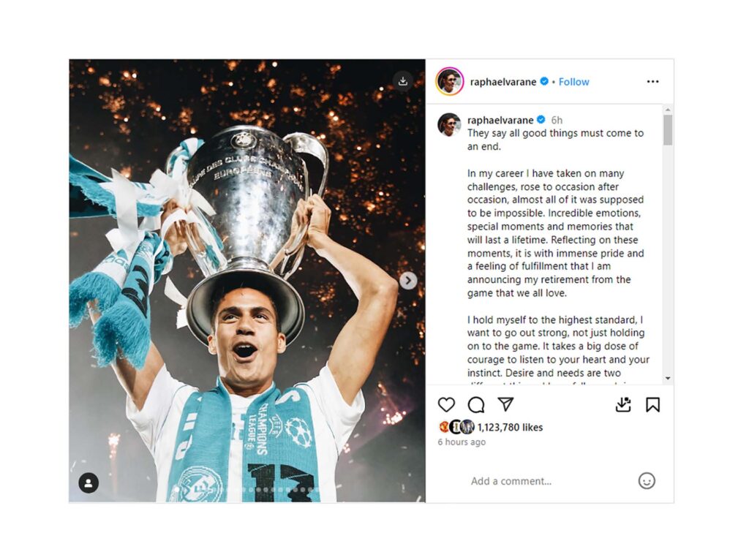This screenshot has width=749, height=560.
Task: Click the Add a comment field
Action: pyautogui.click(x=541, y=481)
